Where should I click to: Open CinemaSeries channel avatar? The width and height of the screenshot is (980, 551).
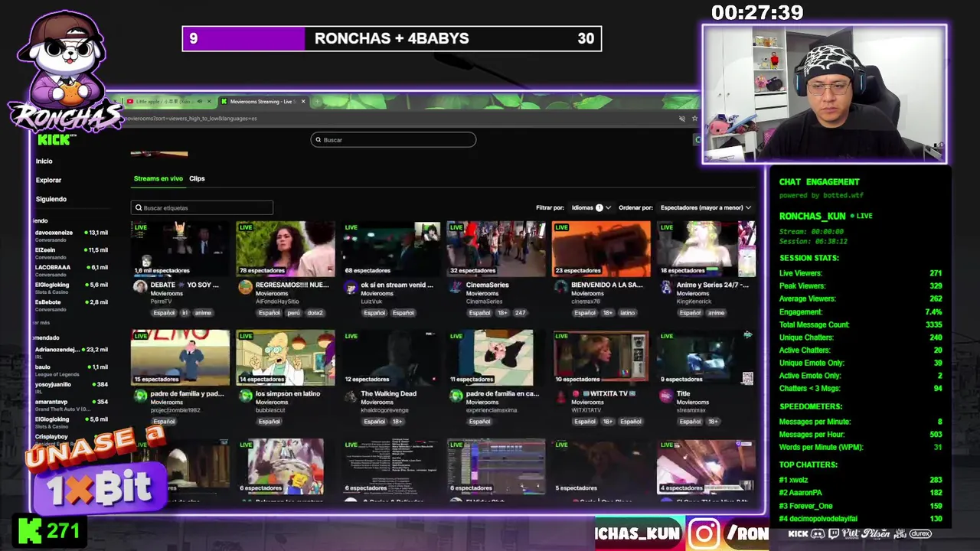[456, 286]
